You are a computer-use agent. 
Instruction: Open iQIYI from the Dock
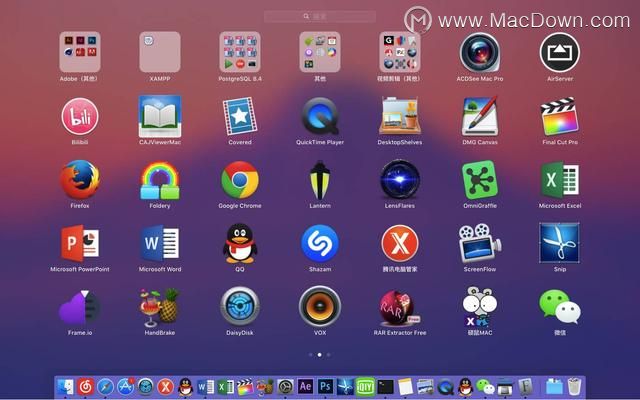(365, 387)
